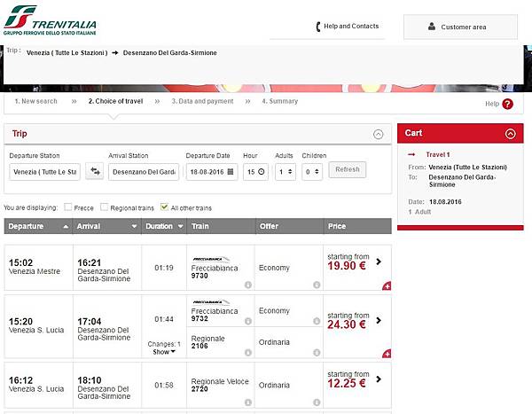Image resolution: width=532 pixels, height=414 pixels.
Task: Open info icon for 15:02 Economy offer
Action: pyautogui.click(x=317, y=285)
